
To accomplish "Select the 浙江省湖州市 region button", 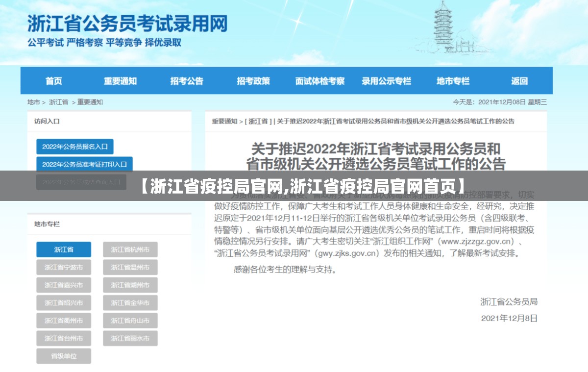I will pyautogui.click(x=130, y=285).
